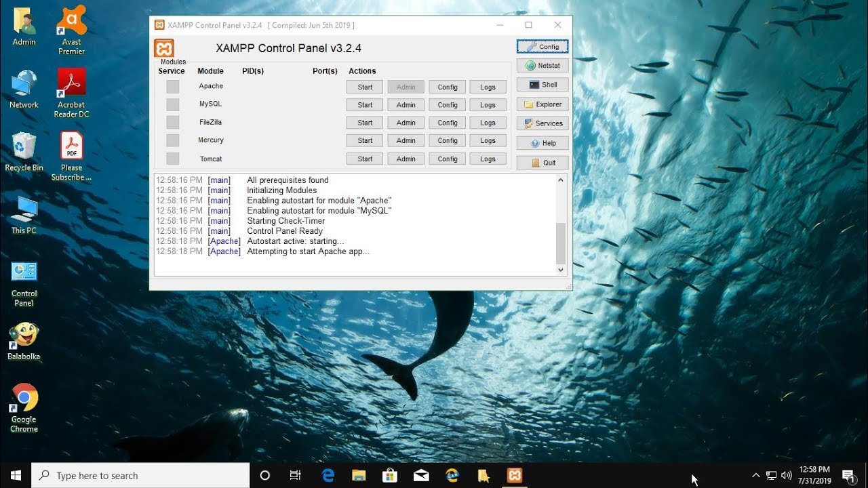868x488 pixels.
Task: Click log scrollbar up arrow
Action: (x=561, y=180)
